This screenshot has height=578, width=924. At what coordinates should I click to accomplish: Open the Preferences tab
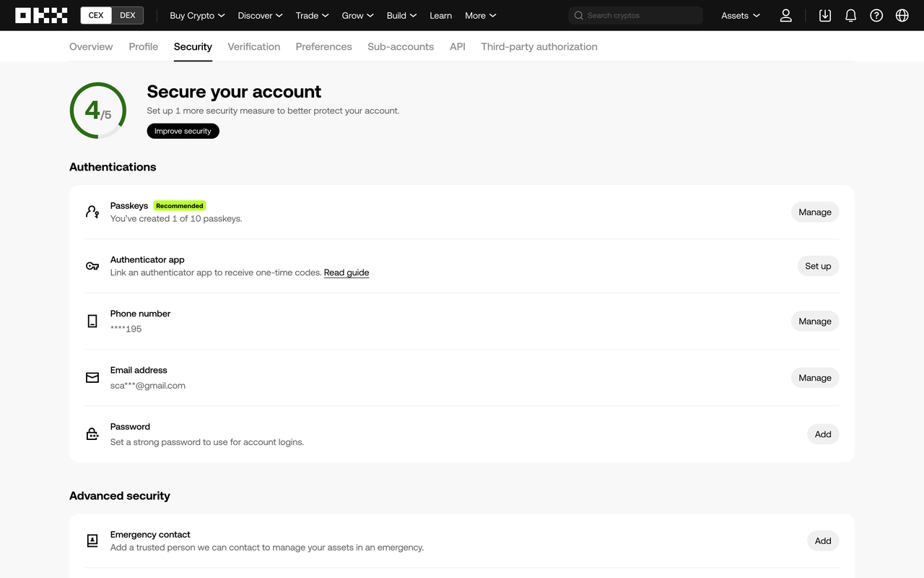323,46
